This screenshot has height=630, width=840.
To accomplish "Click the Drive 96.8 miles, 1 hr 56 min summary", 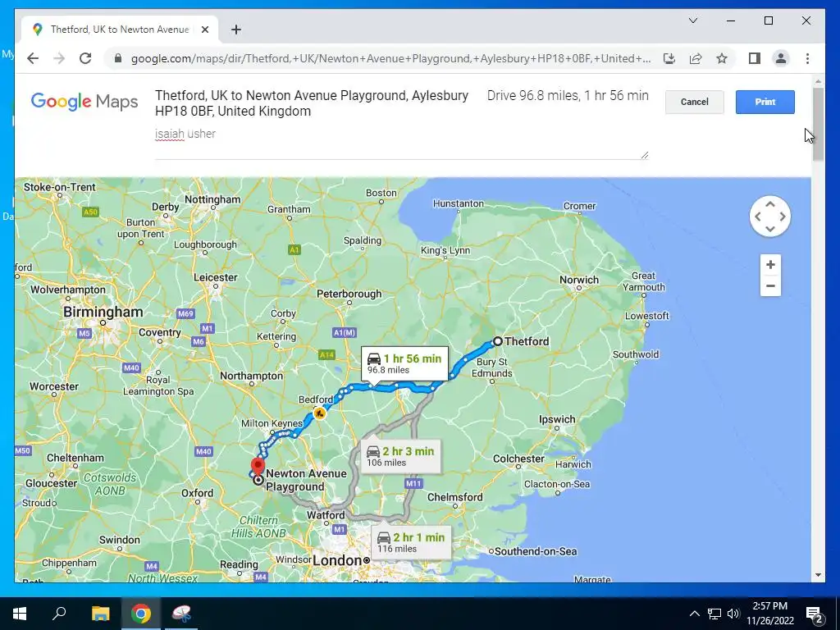I will pyautogui.click(x=568, y=95).
